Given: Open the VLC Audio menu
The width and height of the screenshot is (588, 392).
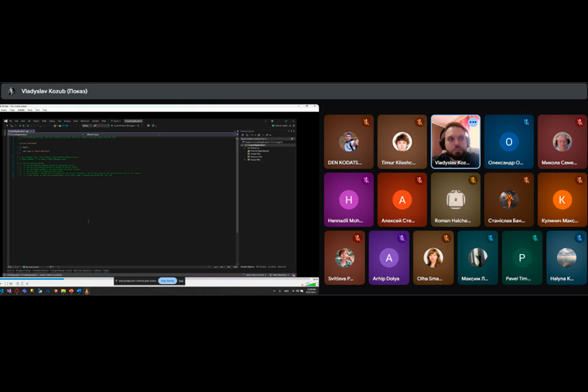Looking at the screenshot, I should pyautogui.click(x=4, y=110).
